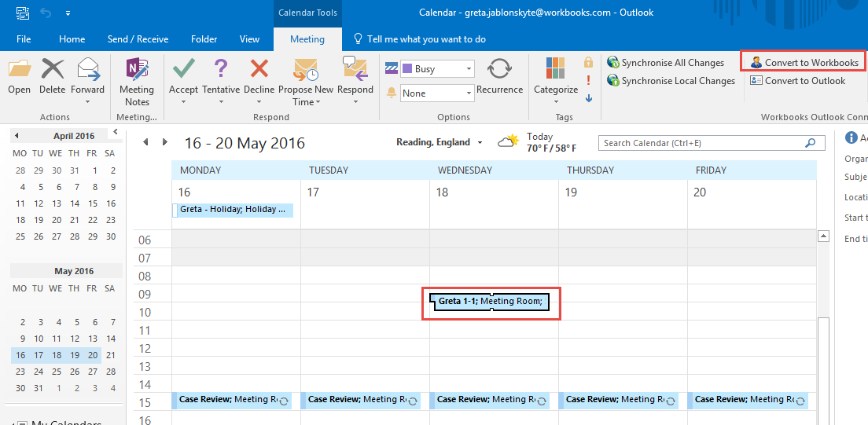Select the Greta 1-1 meeting
The height and width of the screenshot is (425, 868).
point(491,302)
